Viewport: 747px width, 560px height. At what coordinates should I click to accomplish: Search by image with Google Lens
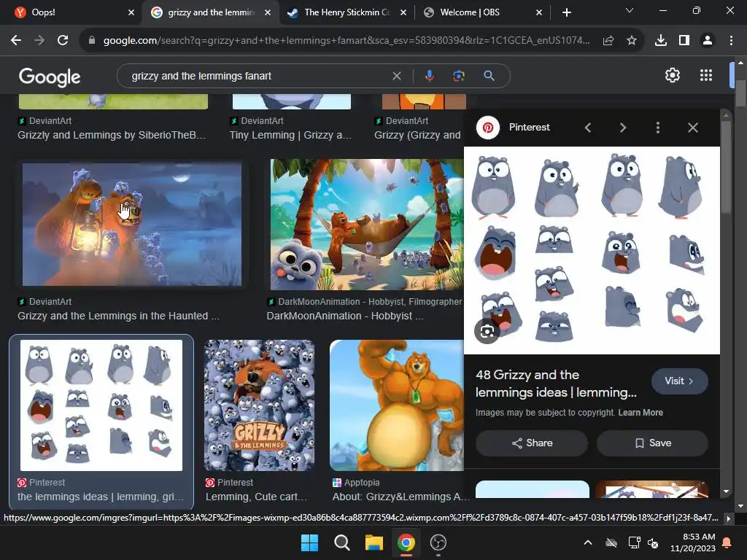click(459, 76)
